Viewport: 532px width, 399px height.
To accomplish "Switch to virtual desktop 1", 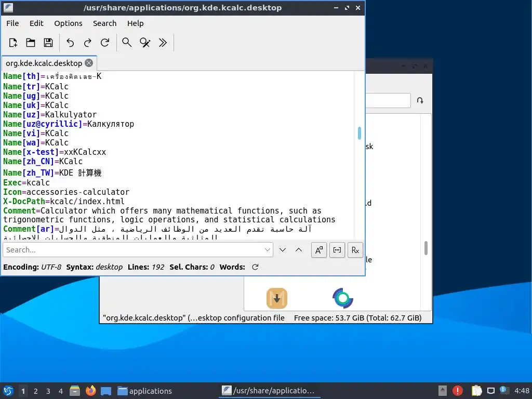I will (x=23, y=391).
